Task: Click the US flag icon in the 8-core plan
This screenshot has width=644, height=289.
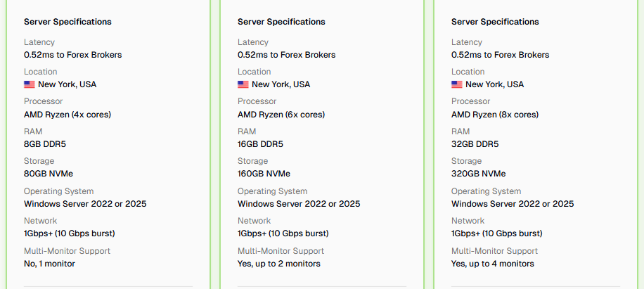Action: [457, 84]
